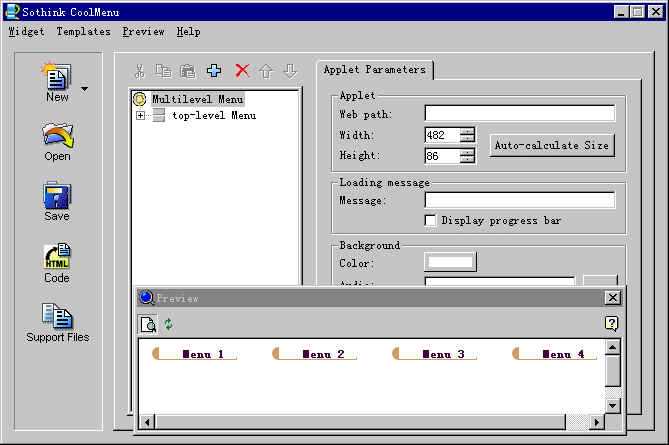Image resolution: width=669 pixels, height=445 pixels.
Task: Save the widget with the Save icon
Action: [x=57, y=201]
